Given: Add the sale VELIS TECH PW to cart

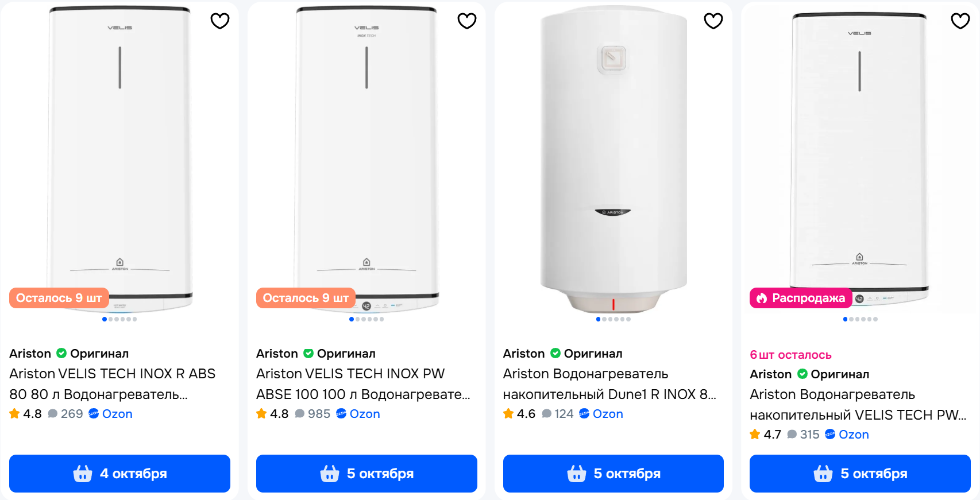Looking at the screenshot, I should 860,474.
